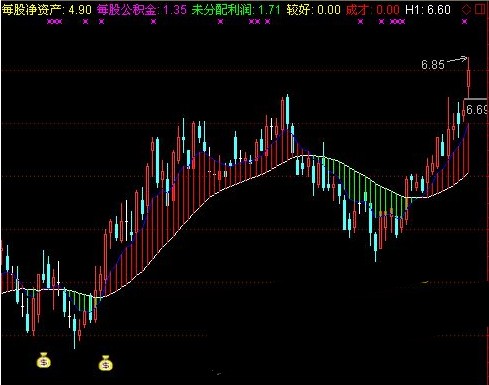
Task: Select the H1: 6.60 indicator label
Action: (428, 10)
